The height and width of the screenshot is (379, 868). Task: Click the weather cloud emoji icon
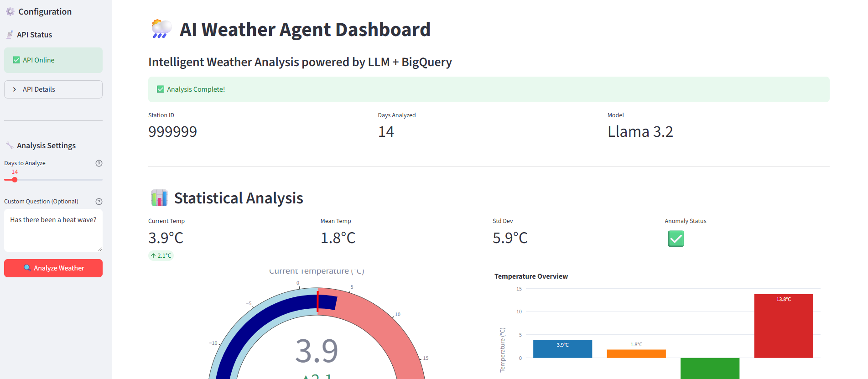pos(161,29)
